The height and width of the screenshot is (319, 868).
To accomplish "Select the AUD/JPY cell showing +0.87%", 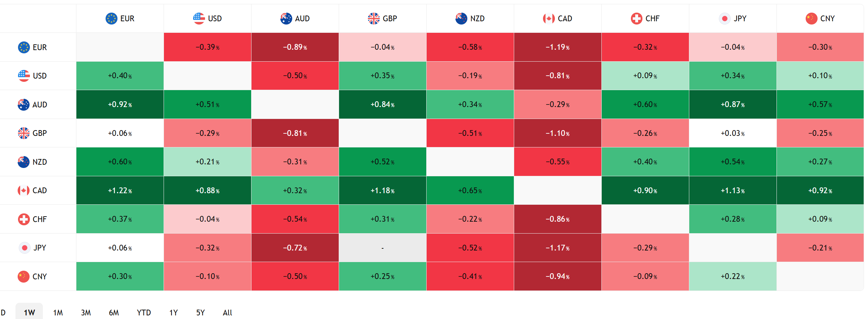I will [733, 105].
